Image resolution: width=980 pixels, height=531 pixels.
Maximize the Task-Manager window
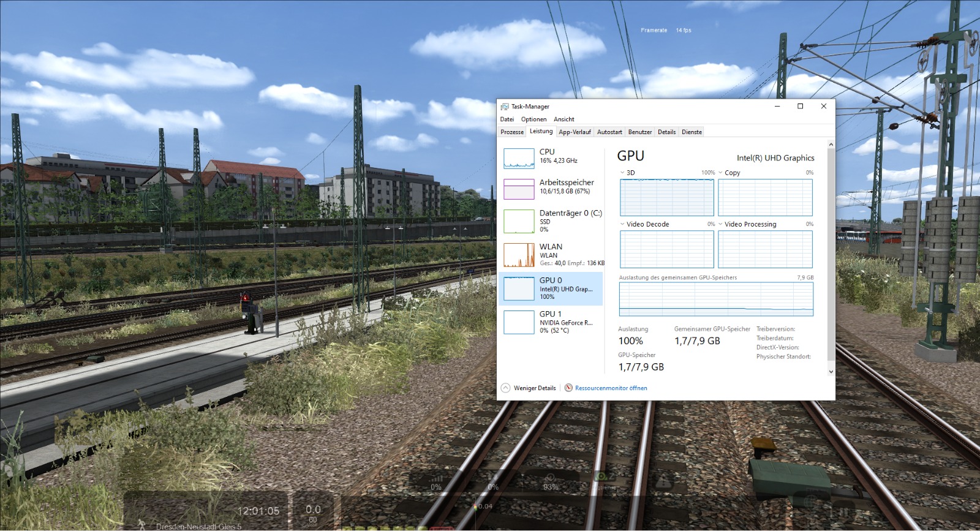800,107
